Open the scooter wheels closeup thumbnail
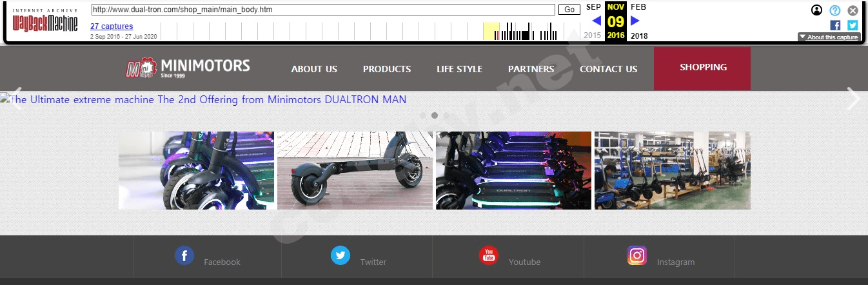The height and width of the screenshot is (285, 868). click(196, 170)
